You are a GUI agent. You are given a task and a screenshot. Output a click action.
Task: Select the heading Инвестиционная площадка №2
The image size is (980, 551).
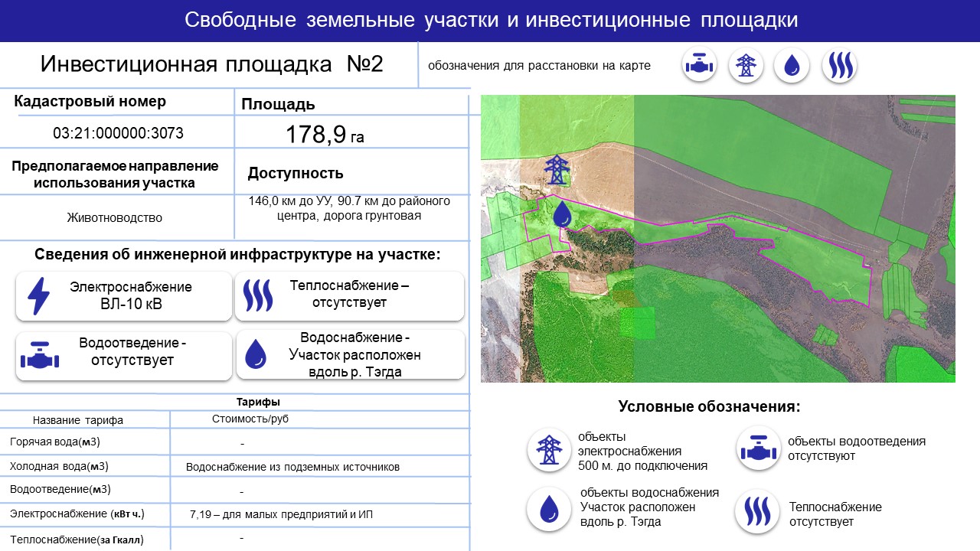click(x=211, y=64)
